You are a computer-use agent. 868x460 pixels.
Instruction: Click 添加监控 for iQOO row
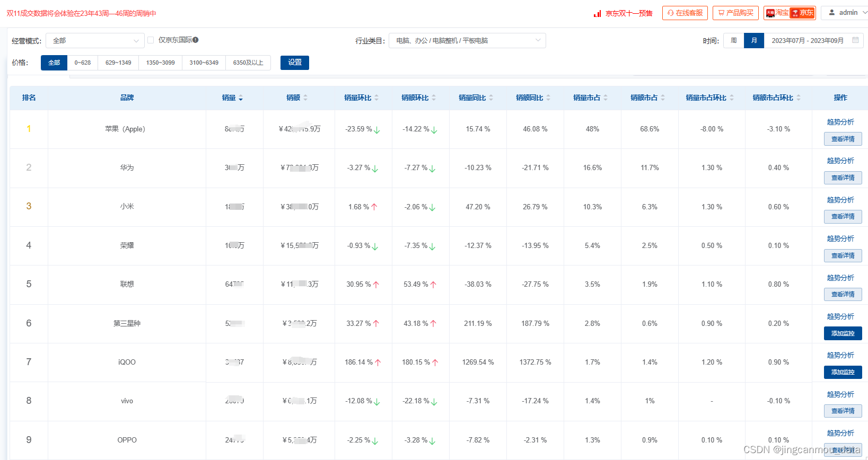point(843,372)
